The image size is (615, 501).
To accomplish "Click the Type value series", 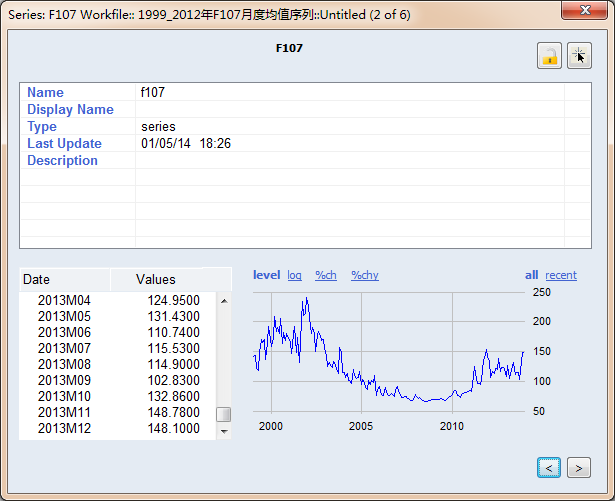I will coord(158,126).
